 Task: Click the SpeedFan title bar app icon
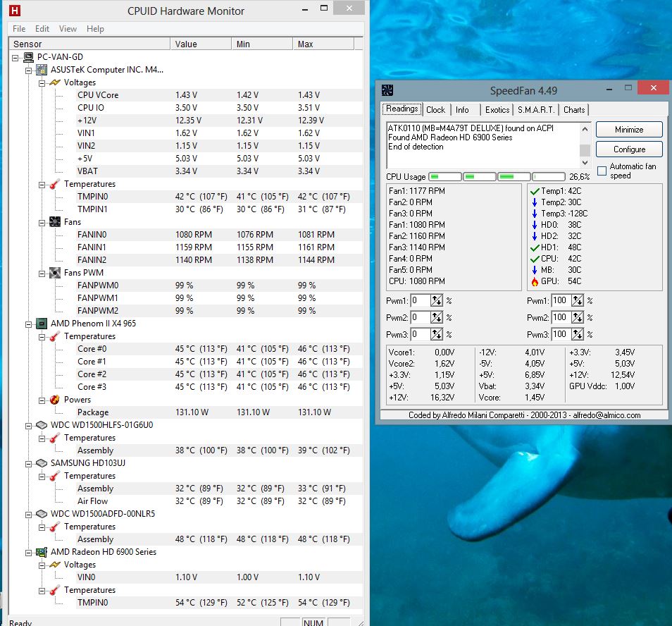387,90
